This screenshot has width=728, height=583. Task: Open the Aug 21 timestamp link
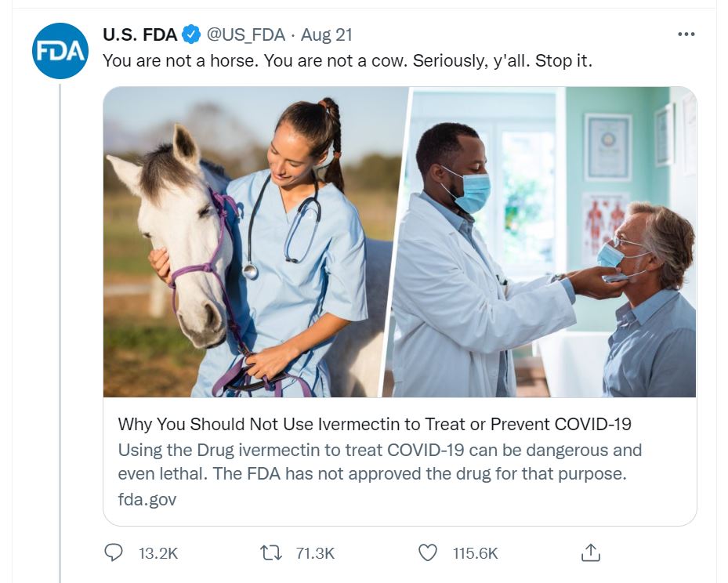(327, 34)
